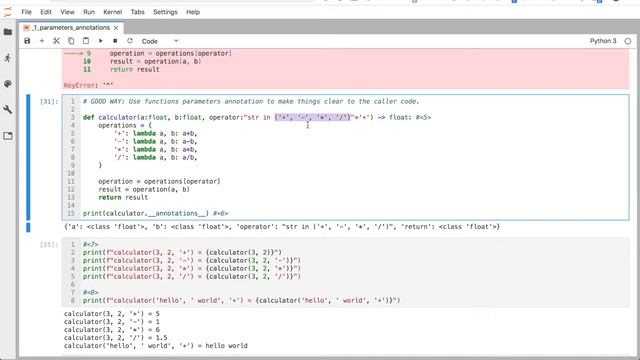
Task: Copy the selected cell icon
Action: pyautogui.click(x=71, y=41)
